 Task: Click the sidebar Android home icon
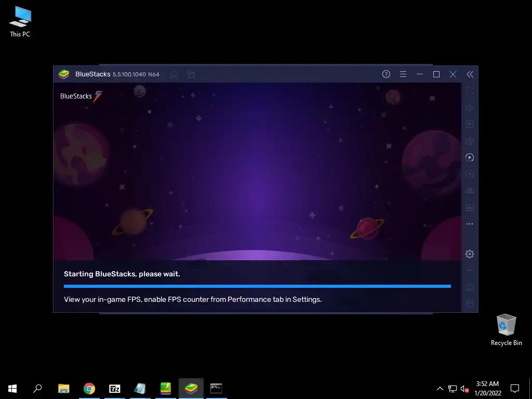click(470, 287)
